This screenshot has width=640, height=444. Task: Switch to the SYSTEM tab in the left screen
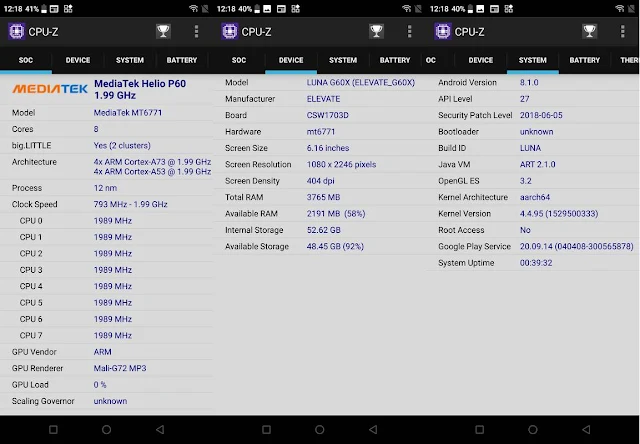click(130, 60)
